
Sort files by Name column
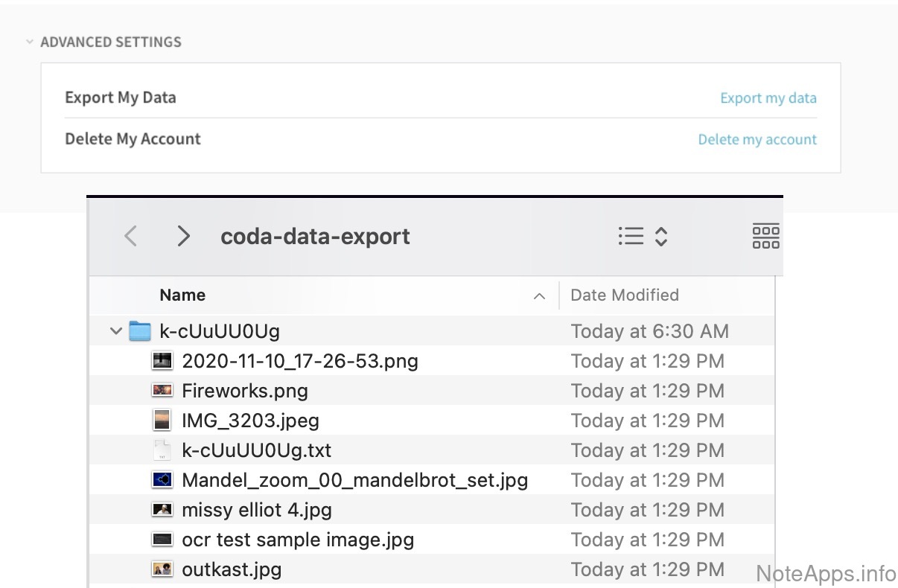coord(182,295)
